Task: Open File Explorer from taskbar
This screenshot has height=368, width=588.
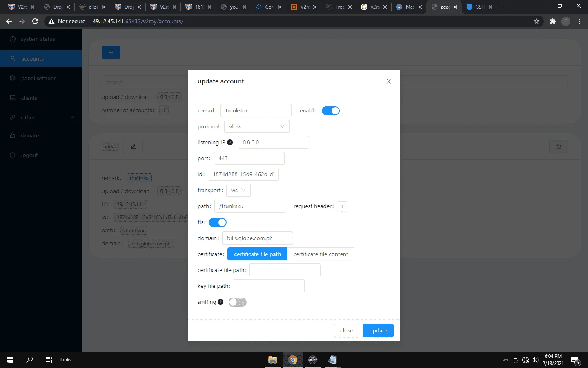Action: [272, 360]
